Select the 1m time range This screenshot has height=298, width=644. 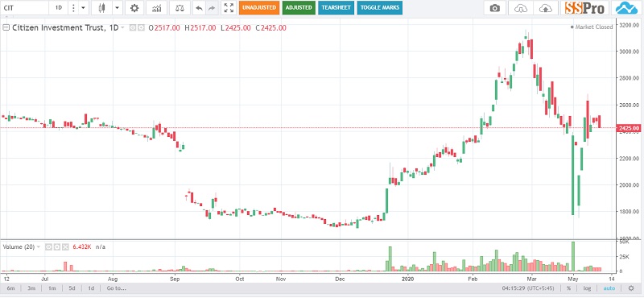pos(52,288)
